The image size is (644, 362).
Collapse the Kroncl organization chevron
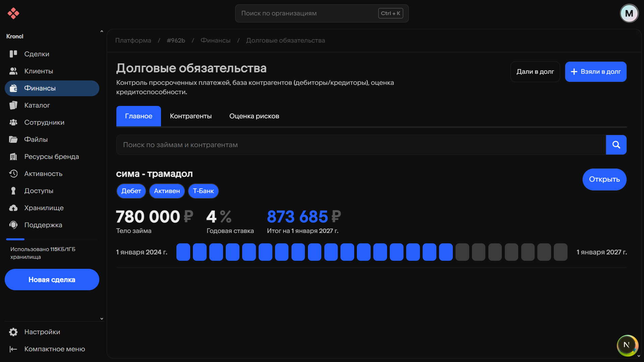coord(102,32)
